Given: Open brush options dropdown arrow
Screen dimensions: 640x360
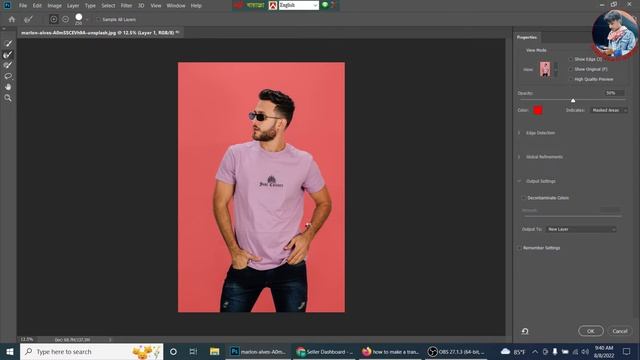Looking at the screenshot, I should click(x=87, y=19).
